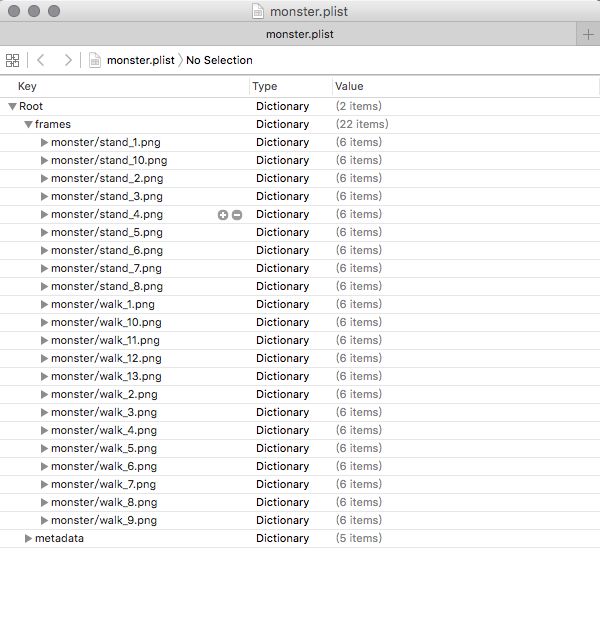
Task: Click the document icon in the title bar
Action: click(x=258, y=11)
